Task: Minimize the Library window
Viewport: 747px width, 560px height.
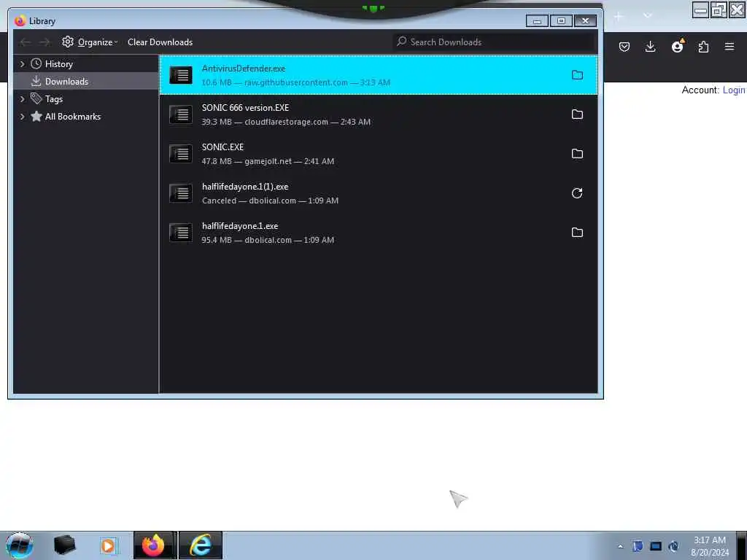Action: [x=537, y=21]
